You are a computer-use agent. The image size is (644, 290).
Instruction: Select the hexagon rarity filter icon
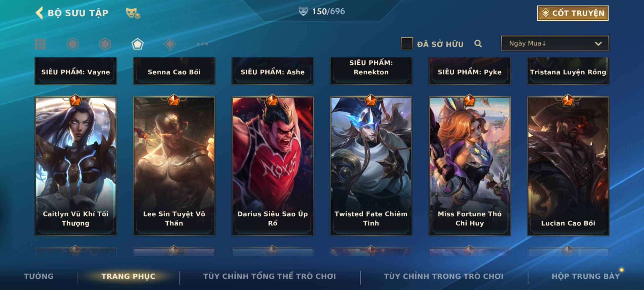point(105,44)
